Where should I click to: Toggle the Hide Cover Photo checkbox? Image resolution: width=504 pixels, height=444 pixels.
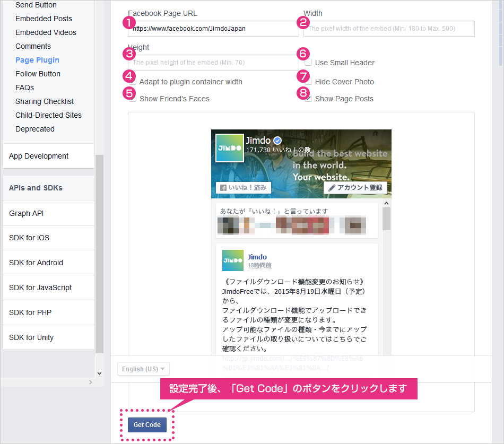pyautogui.click(x=308, y=81)
